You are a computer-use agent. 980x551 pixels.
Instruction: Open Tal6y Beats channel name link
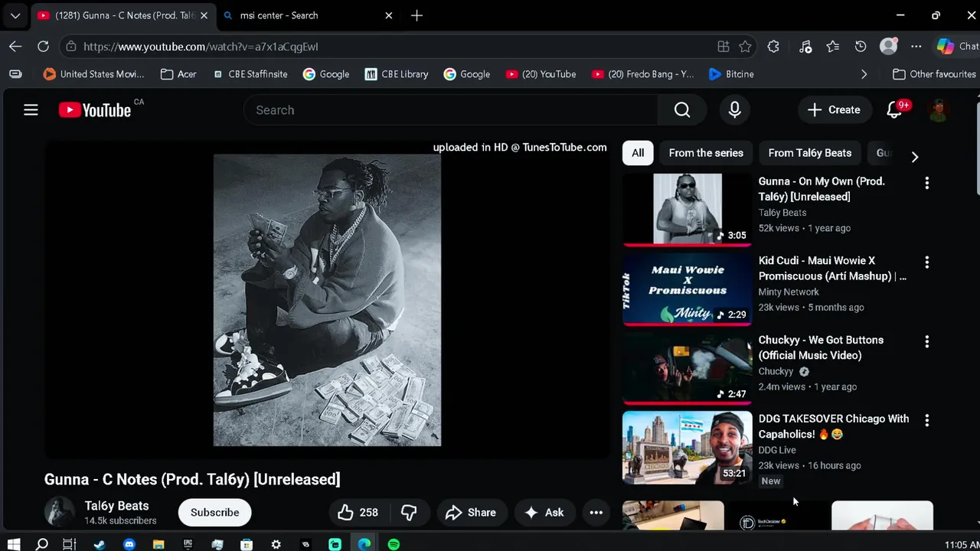click(116, 506)
